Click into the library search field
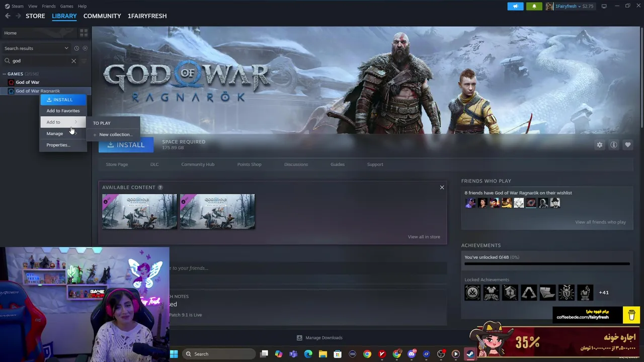 coord(40,61)
